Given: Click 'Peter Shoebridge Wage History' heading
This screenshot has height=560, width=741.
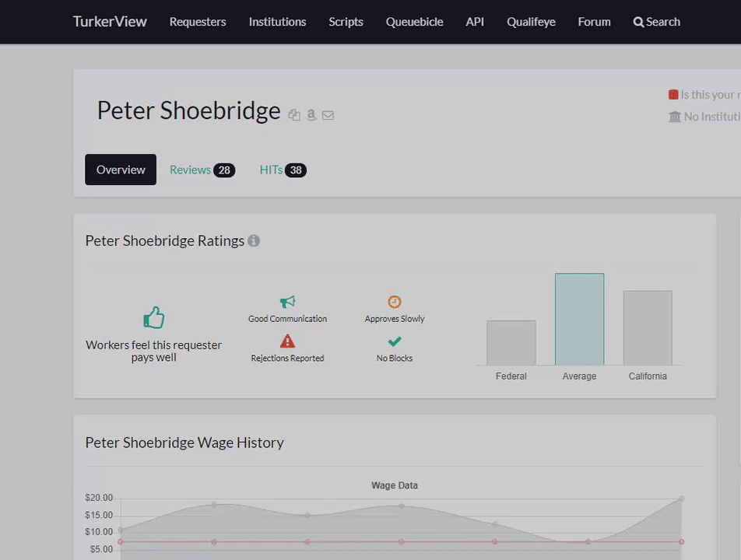Looking at the screenshot, I should tap(184, 443).
